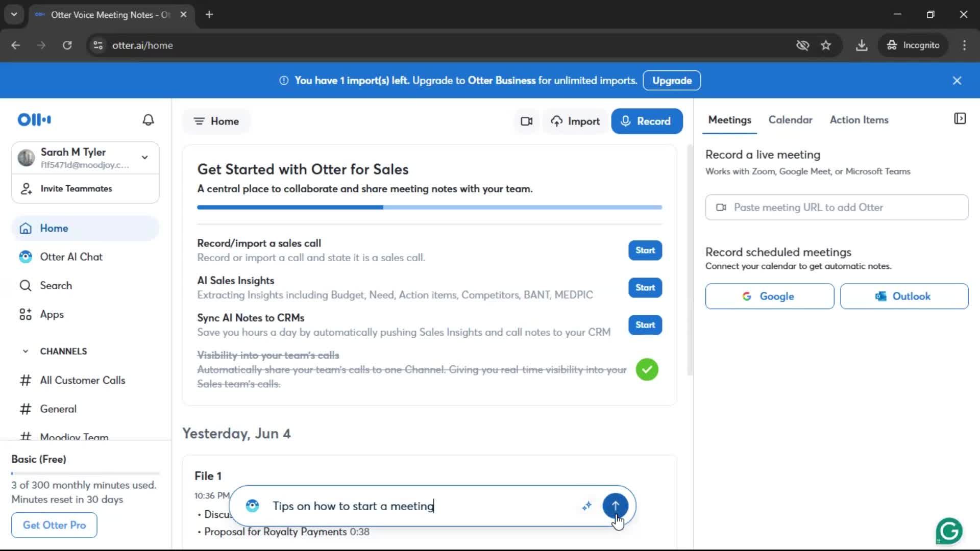
Task: Open the Home filter menu
Action: 216,121
